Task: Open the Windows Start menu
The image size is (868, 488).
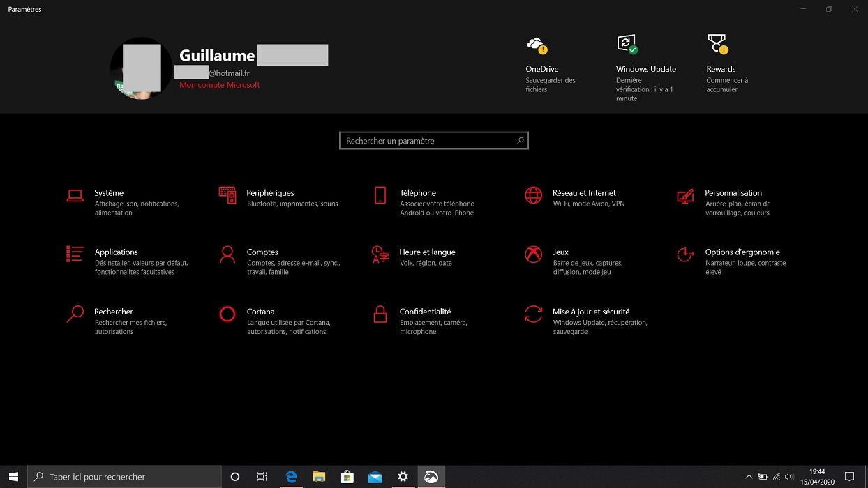Action: click(x=13, y=477)
